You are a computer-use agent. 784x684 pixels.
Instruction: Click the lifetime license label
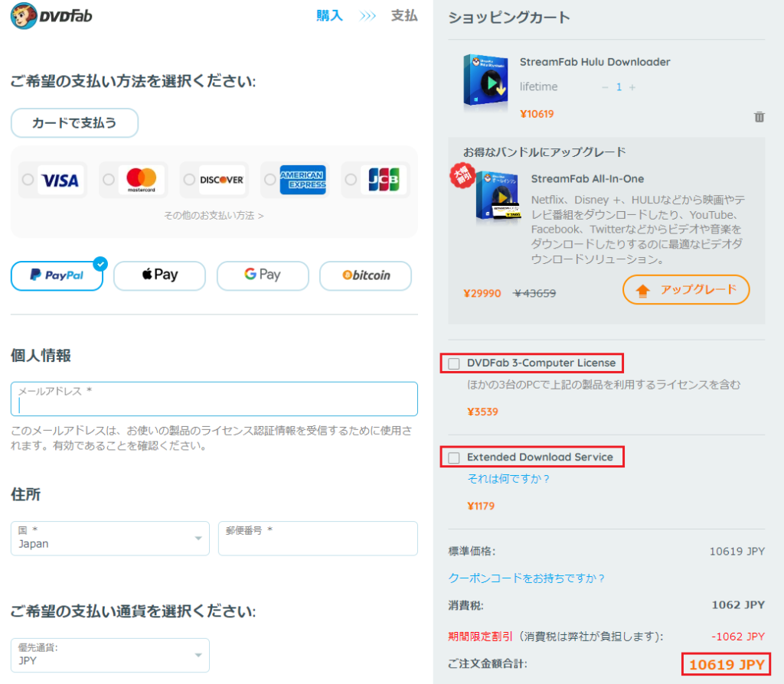[538, 87]
